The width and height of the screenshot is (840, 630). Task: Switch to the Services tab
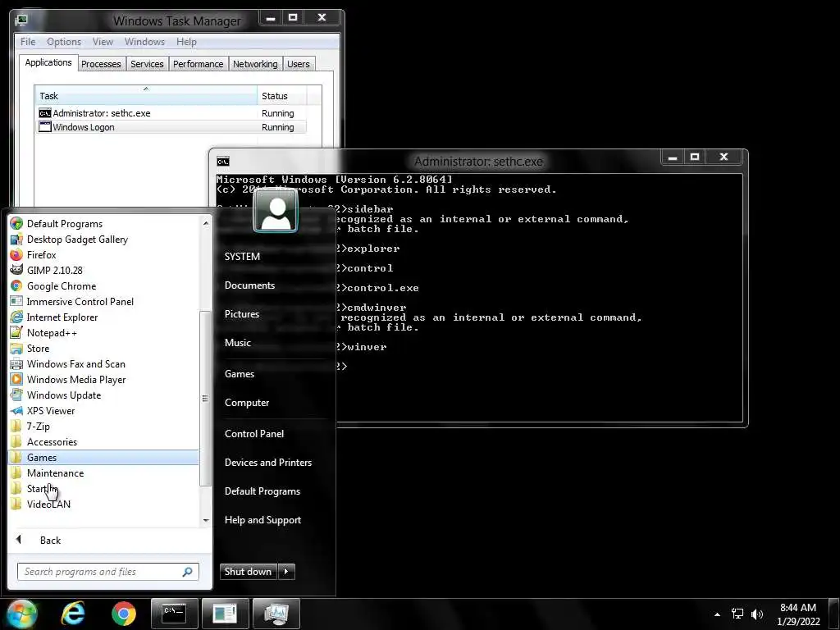148,64
